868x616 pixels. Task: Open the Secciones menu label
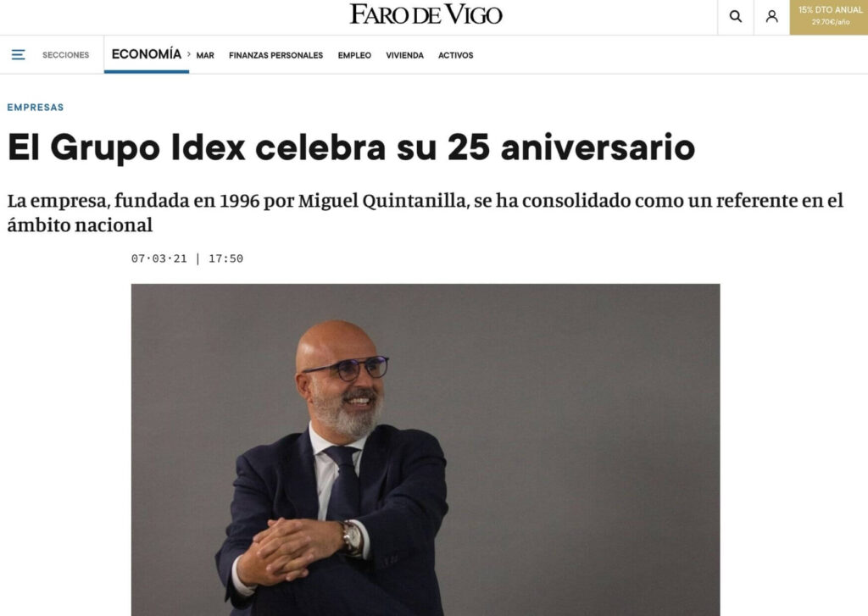(66, 55)
